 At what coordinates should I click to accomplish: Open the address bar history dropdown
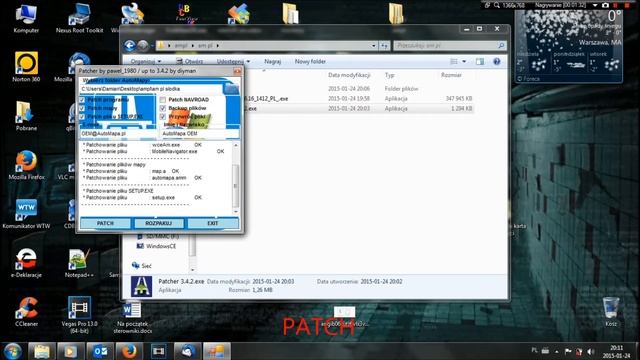pyautogui.click(x=373, y=46)
